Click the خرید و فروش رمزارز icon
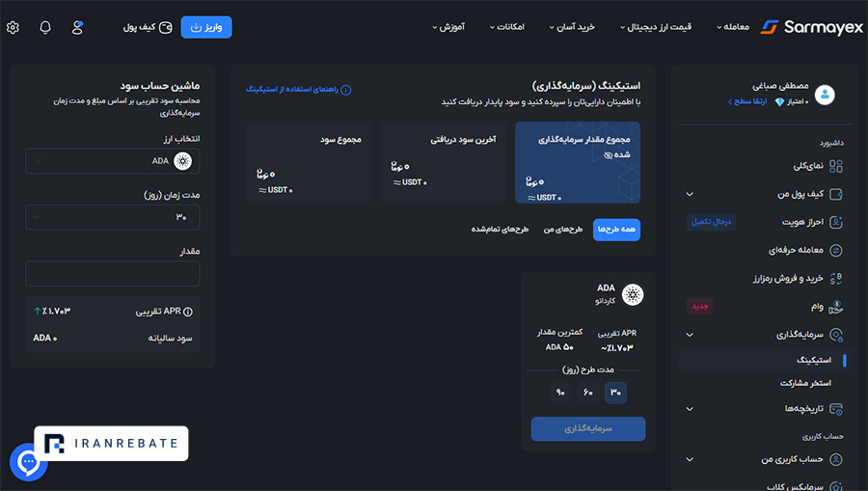This screenshot has height=491, width=868. click(x=836, y=279)
